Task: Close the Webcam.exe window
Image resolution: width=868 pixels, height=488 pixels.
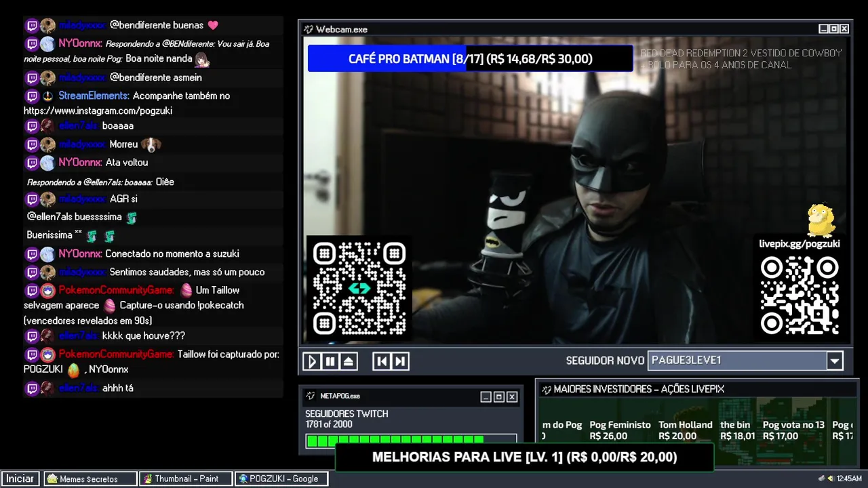Action: click(x=844, y=29)
